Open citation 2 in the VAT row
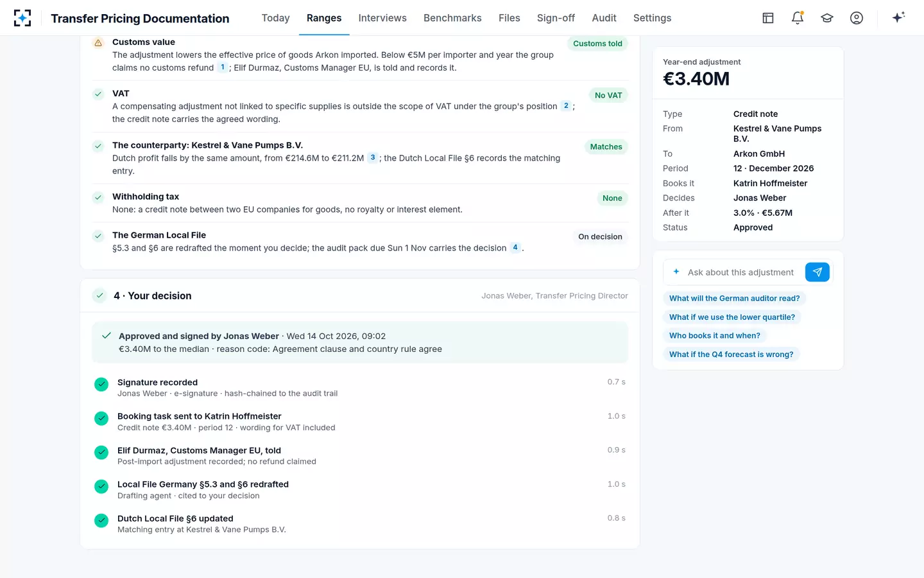 pos(566,106)
